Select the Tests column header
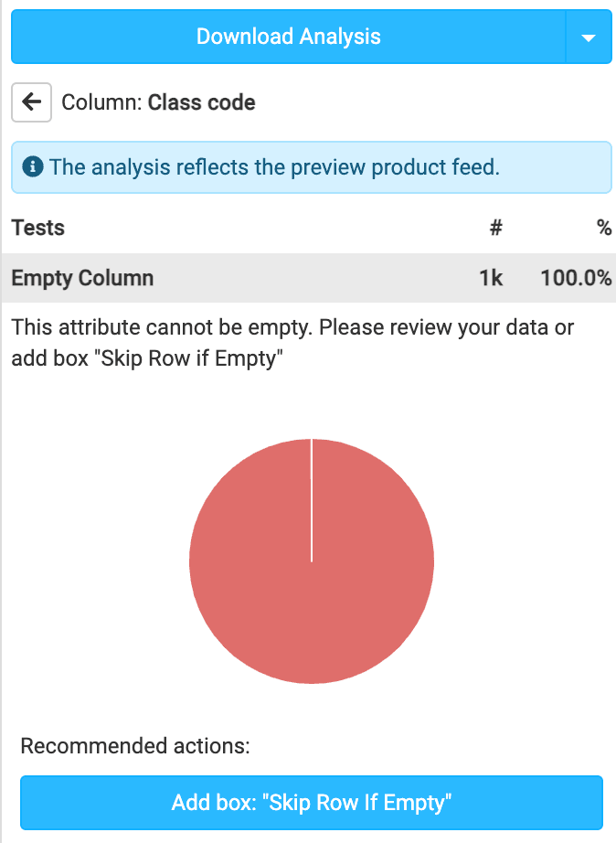 (x=38, y=228)
